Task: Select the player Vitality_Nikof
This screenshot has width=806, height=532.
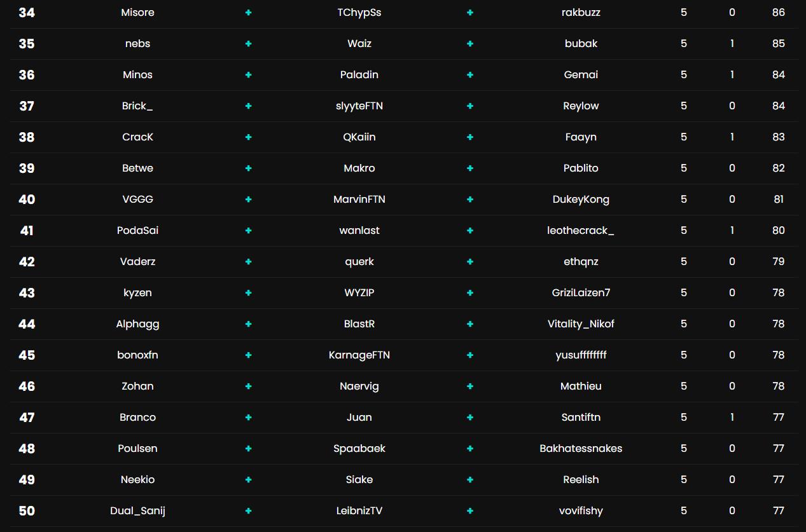Action: (x=581, y=324)
